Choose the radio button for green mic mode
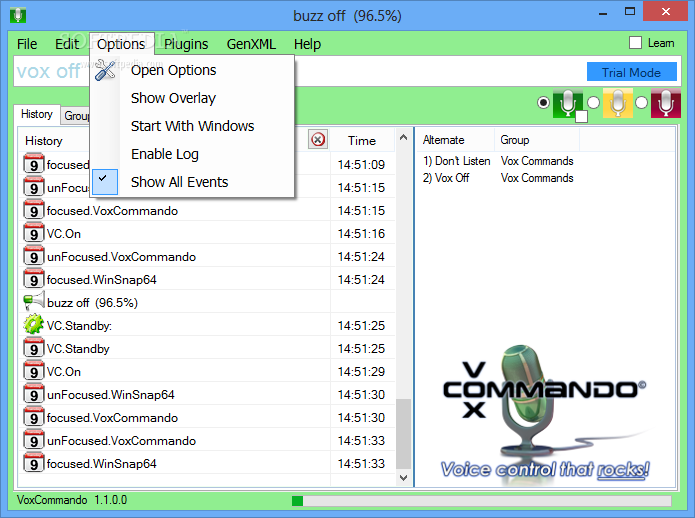Image resolution: width=695 pixels, height=518 pixels. [543, 103]
